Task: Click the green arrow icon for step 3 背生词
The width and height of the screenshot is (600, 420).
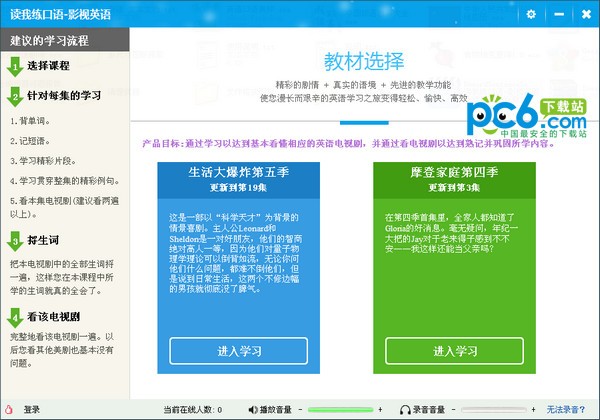Action: [x=15, y=241]
